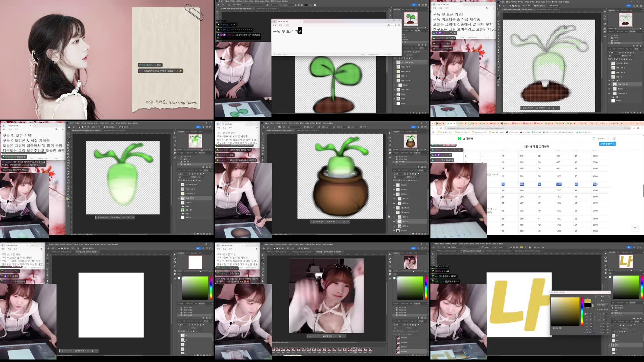Click the scroll-to-top arrow button on the Naver page

pyautogui.click(x=635, y=228)
